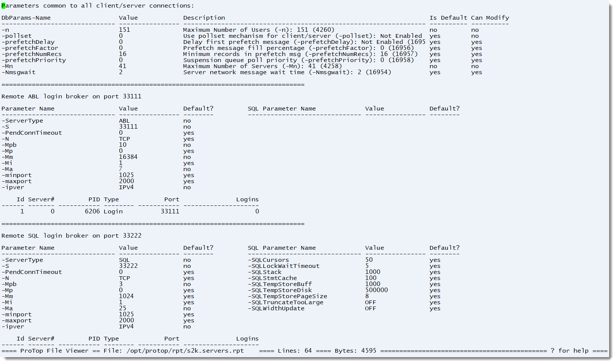Click the -SQLTruncateTooLarge parameter name
The width and height of the screenshot is (616, 364).
click(286, 302)
